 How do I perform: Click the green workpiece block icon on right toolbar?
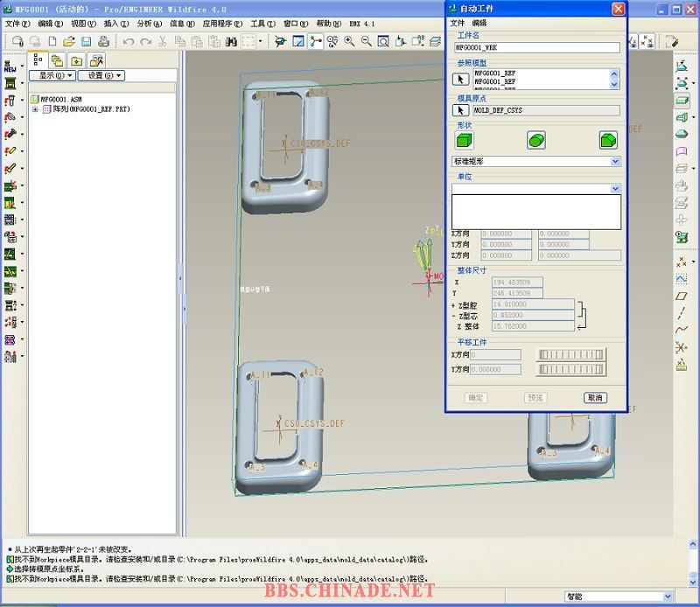coord(682,100)
